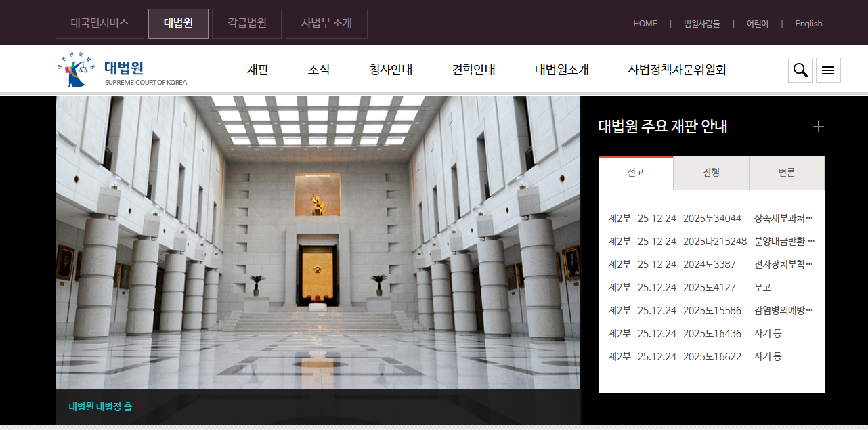Open case 2025두34044 상속세부과처분 entry
The height and width of the screenshot is (430, 868).
point(709,218)
